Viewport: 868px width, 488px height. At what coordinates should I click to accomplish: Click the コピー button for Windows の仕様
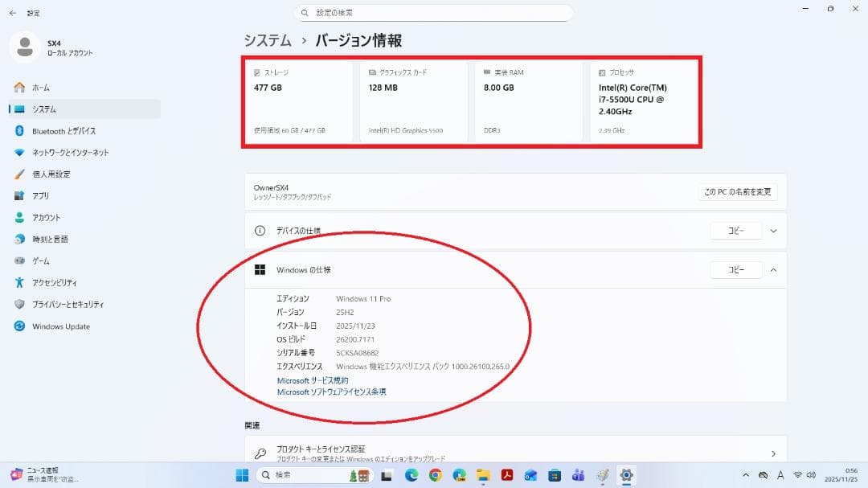735,269
